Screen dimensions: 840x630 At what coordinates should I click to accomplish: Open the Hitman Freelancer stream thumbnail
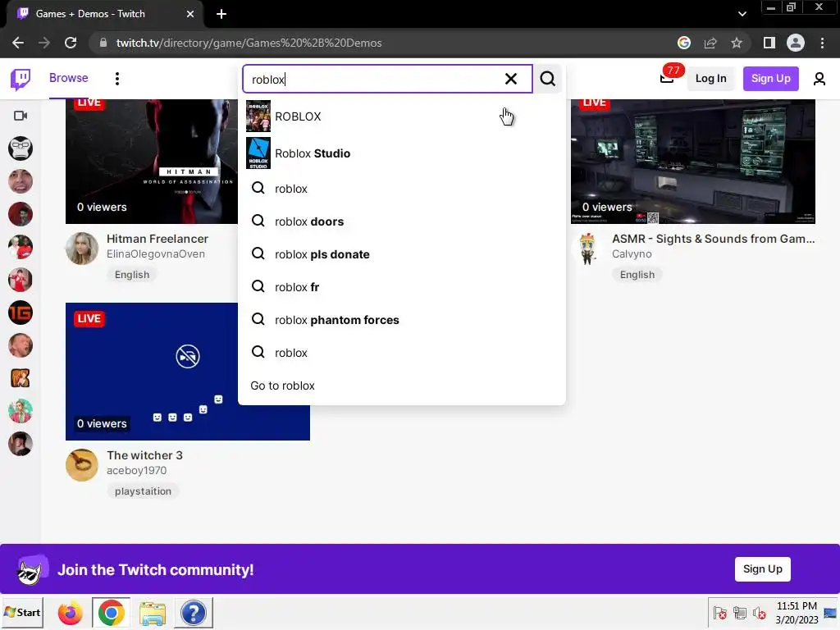pos(152,161)
